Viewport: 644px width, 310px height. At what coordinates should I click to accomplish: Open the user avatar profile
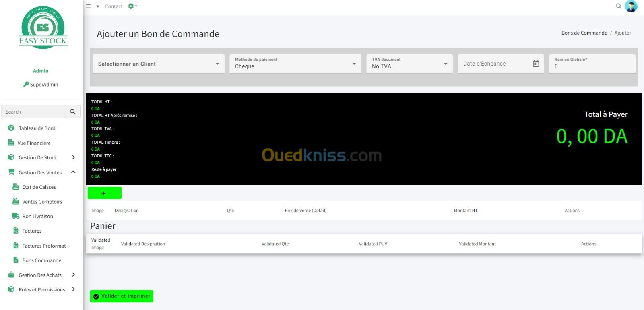[x=631, y=6]
